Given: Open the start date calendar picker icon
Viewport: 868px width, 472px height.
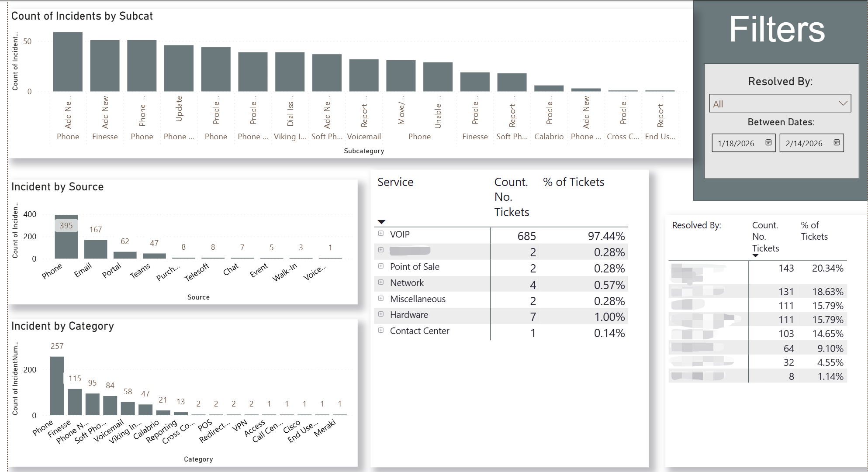Looking at the screenshot, I should click(768, 143).
